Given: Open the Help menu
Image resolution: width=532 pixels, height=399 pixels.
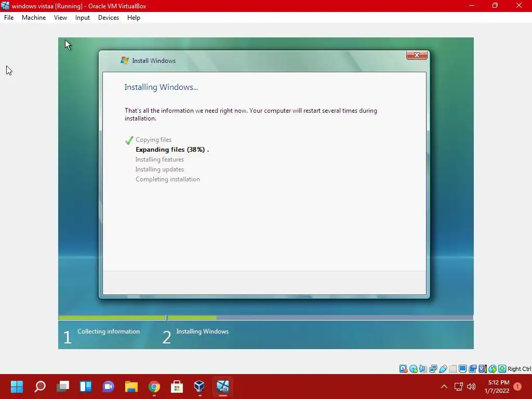Looking at the screenshot, I should (134, 18).
